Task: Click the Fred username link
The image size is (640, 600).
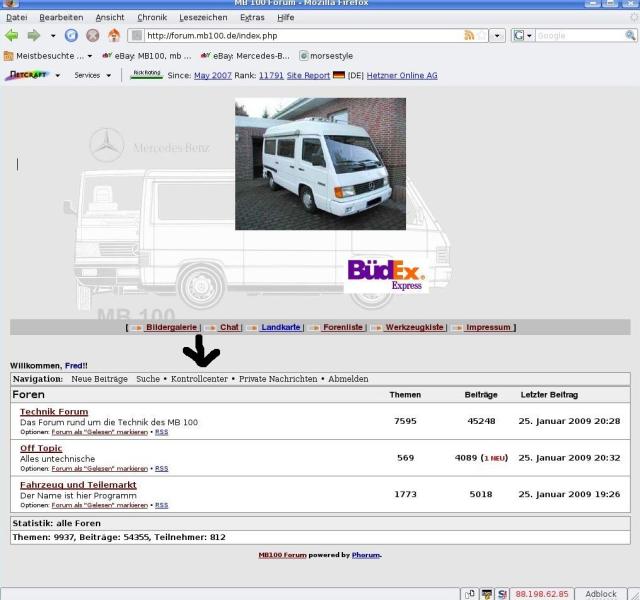Action: tap(74, 366)
